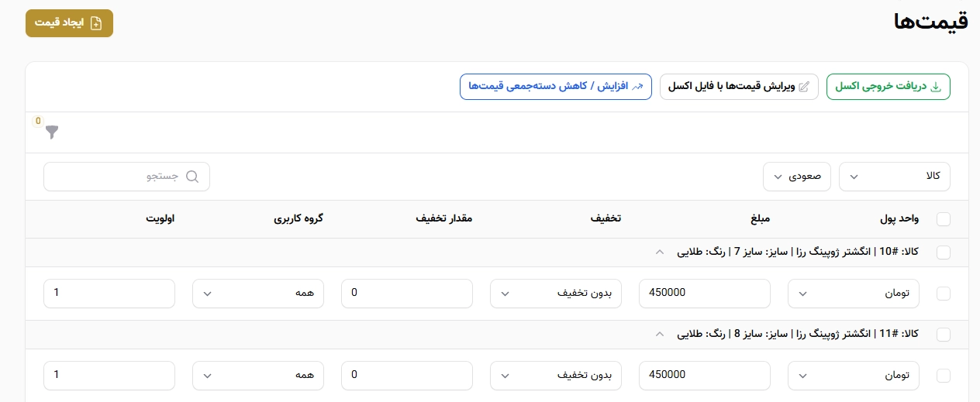Click the قیمت‌ها page title
Viewport: 980px width, 402px height.
tap(931, 22)
